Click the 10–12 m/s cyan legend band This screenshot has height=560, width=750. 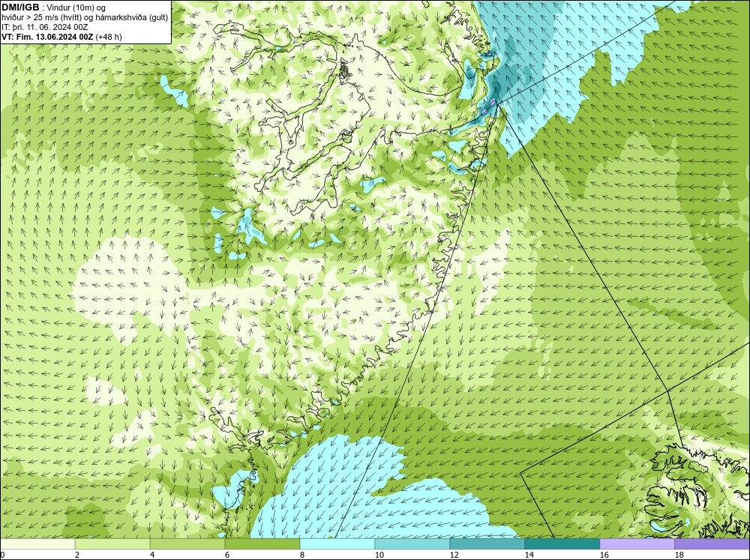click(412, 544)
